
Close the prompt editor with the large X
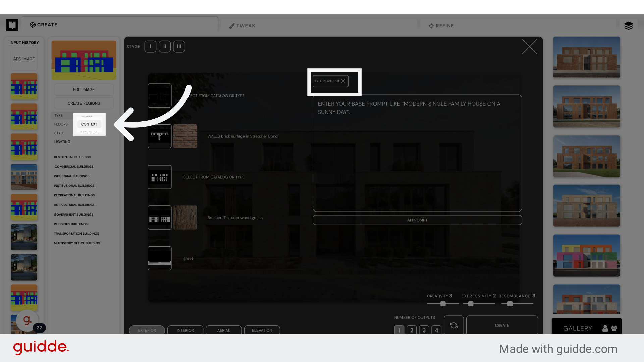point(530,46)
